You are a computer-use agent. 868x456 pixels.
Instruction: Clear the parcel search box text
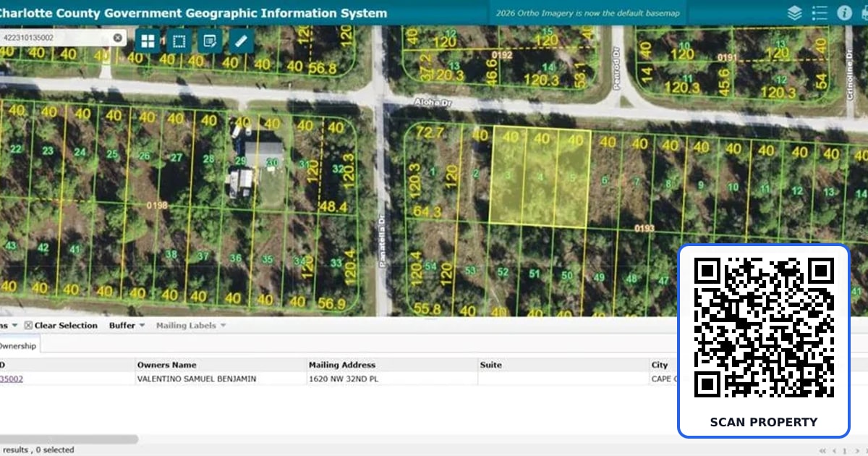pyautogui.click(x=118, y=38)
